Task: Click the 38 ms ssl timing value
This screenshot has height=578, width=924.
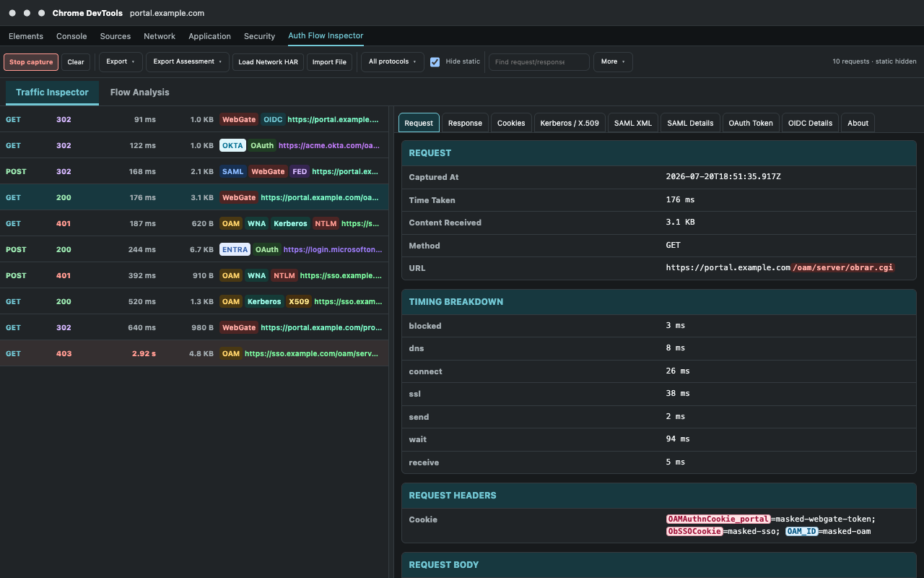Action: (x=678, y=393)
